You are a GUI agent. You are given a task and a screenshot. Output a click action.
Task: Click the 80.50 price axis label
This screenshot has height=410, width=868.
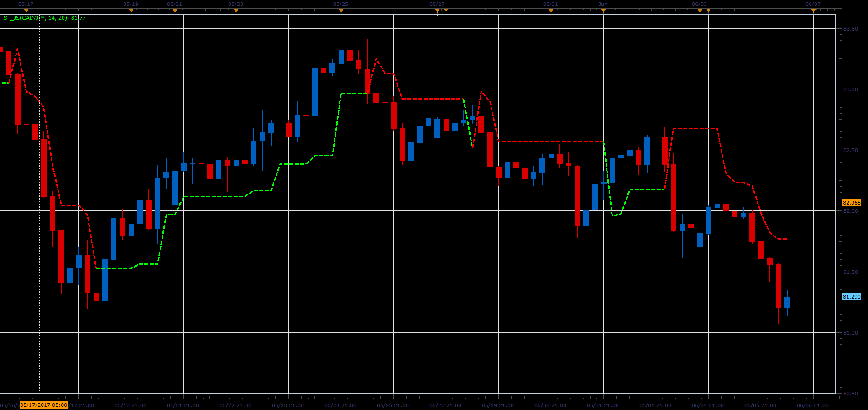[x=850, y=394]
